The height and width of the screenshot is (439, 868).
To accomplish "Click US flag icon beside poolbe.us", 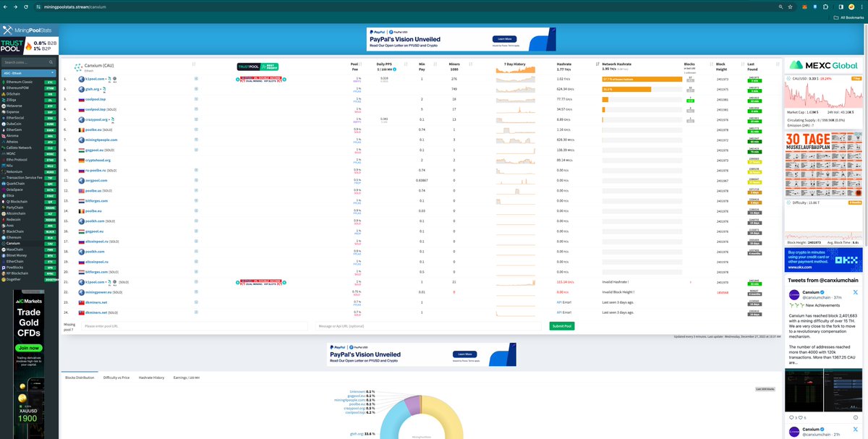I will point(81,190).
